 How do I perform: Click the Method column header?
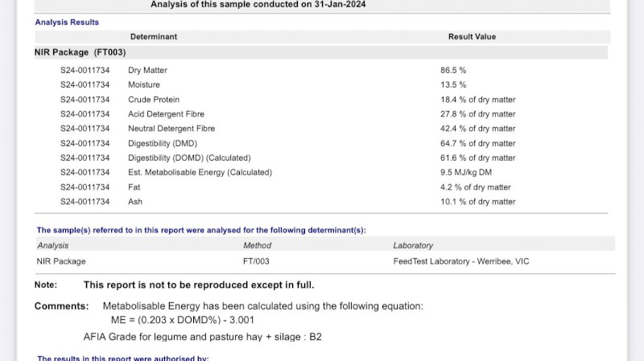(257, 245)
